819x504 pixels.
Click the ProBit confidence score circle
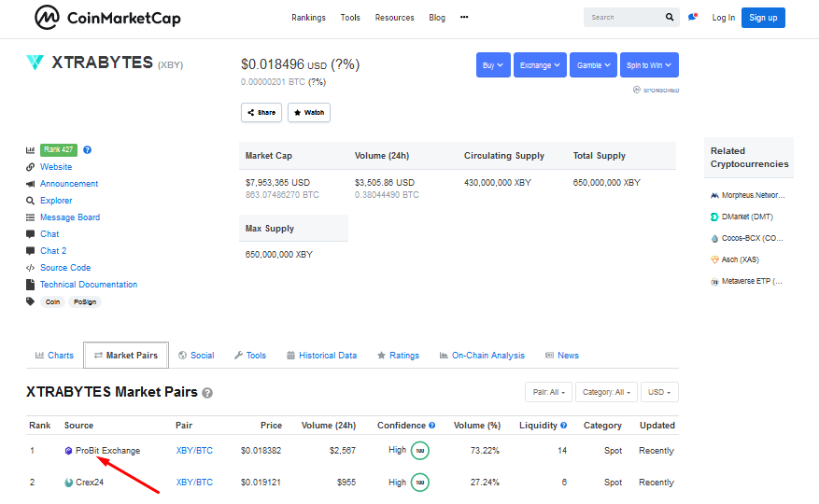[420, 450]
